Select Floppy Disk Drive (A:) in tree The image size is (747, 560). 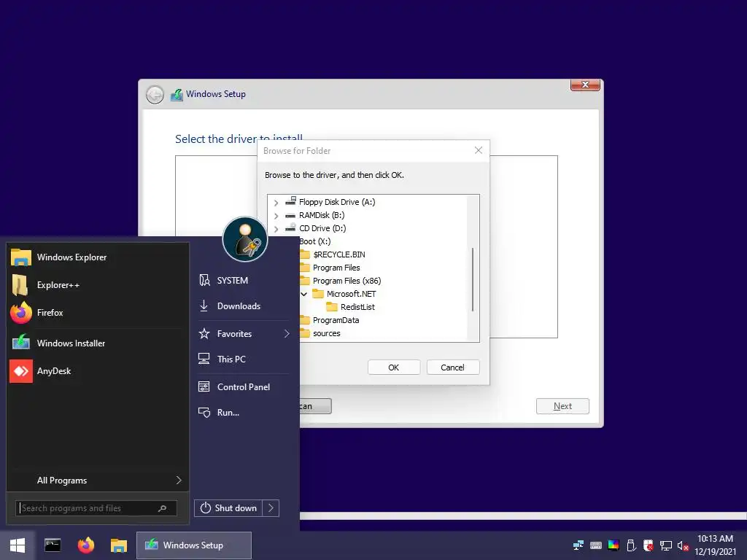click(x=337, y=202)
